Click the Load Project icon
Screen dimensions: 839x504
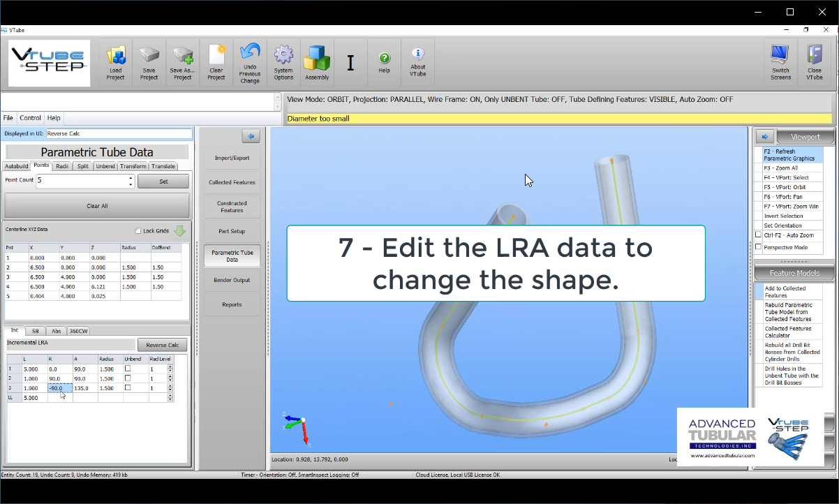pos(116,62)
